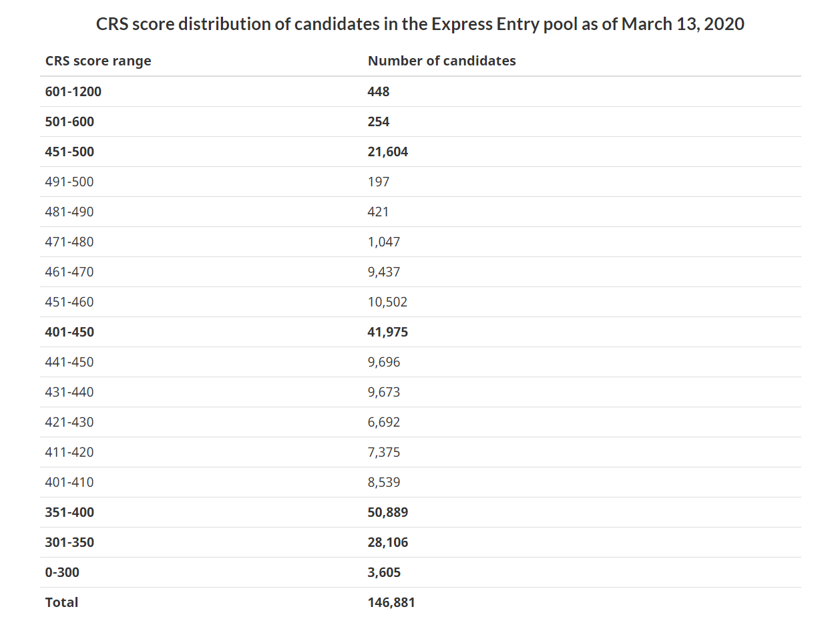The height and width of the screenshot is (621, 840).
Task: Select the 431-440 range cell
Action: pyautogui.click(x=69, y=392)
